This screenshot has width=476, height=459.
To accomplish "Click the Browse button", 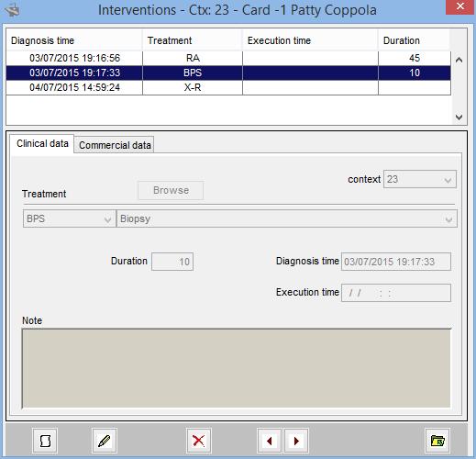I will tap(171, 190).
